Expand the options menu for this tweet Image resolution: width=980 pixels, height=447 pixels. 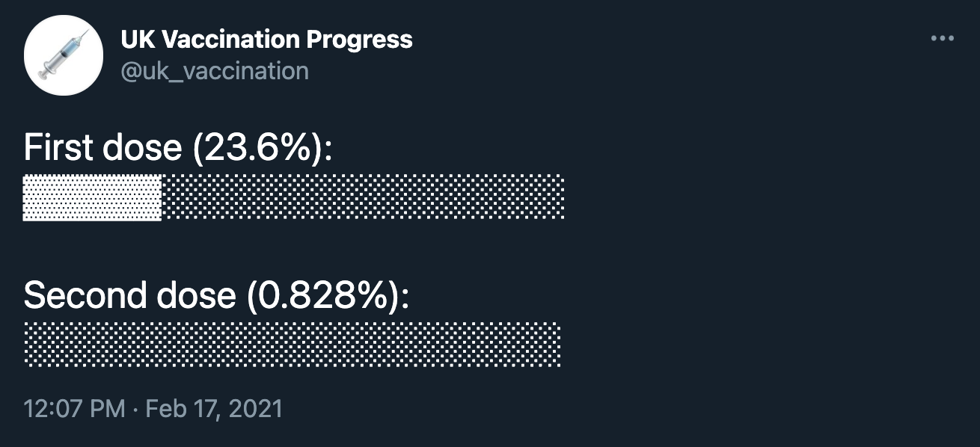coord(944,37)
